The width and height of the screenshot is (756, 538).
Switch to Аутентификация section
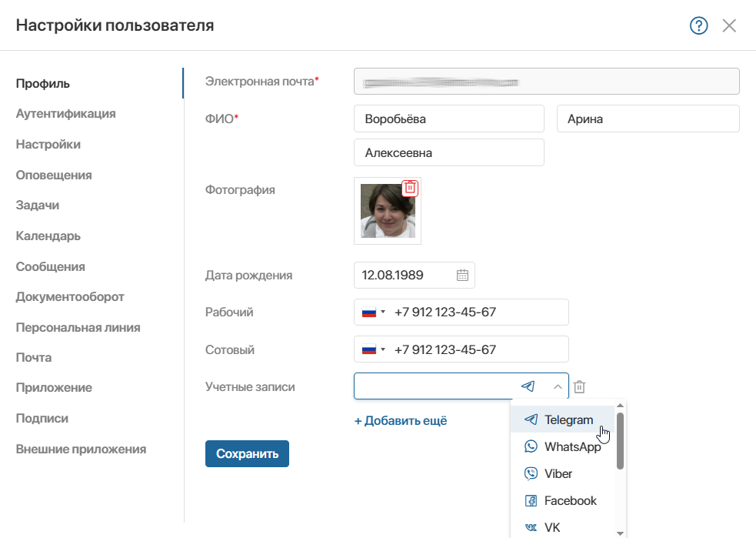(65, 113)
